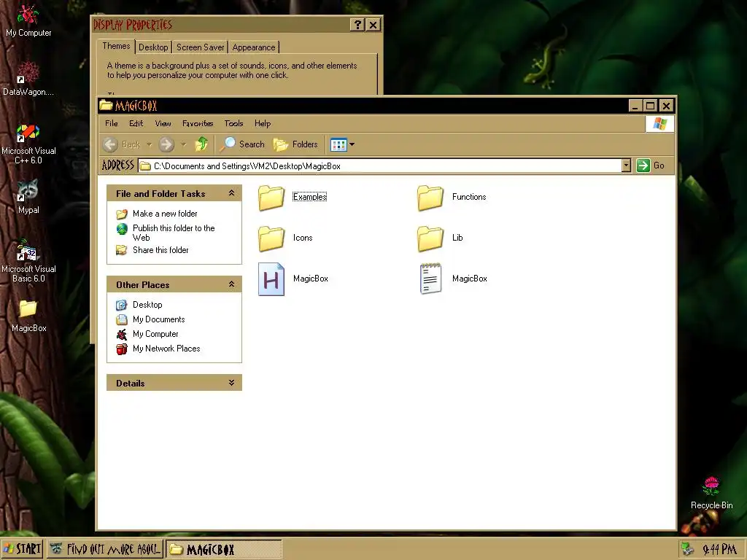This screenshot has width=747, height=560.
Task: Select the Lib folder icon
Action: [430, 238]
